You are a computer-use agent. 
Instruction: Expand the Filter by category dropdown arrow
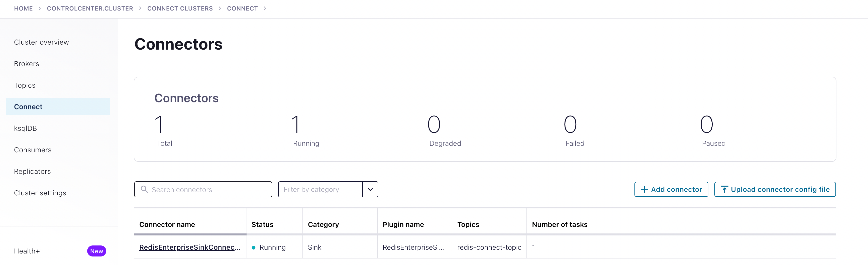click(x=370, y=189)
